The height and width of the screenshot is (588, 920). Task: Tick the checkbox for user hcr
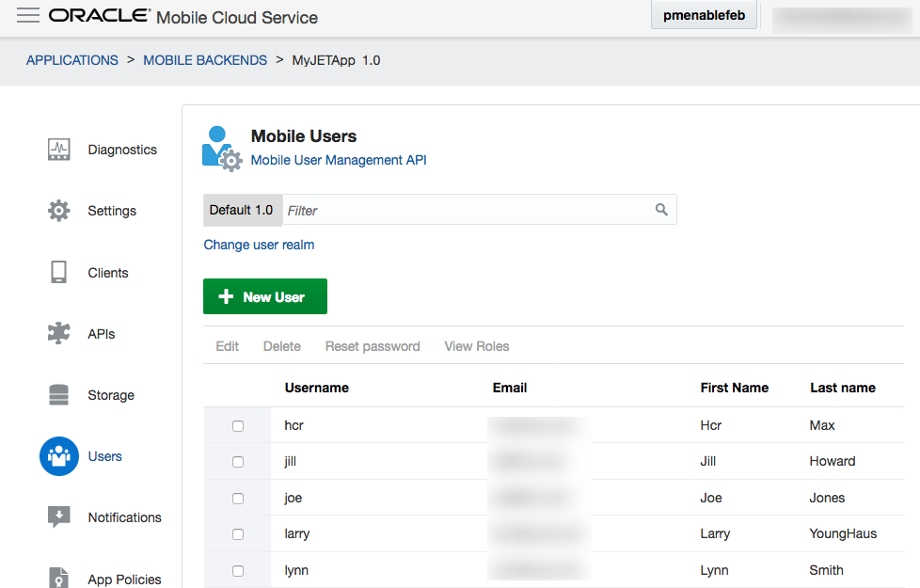pos(238,426)
